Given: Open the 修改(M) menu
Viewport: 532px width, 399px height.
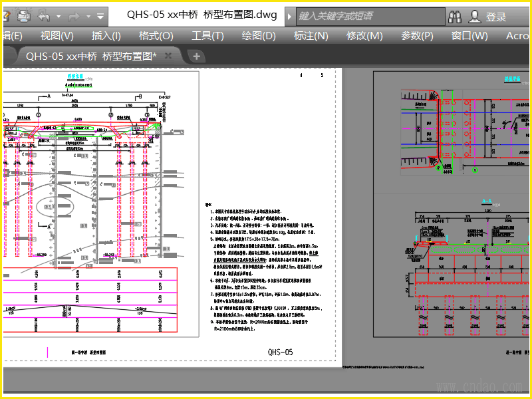Looking at the screenshot, I should coord(364,36).
